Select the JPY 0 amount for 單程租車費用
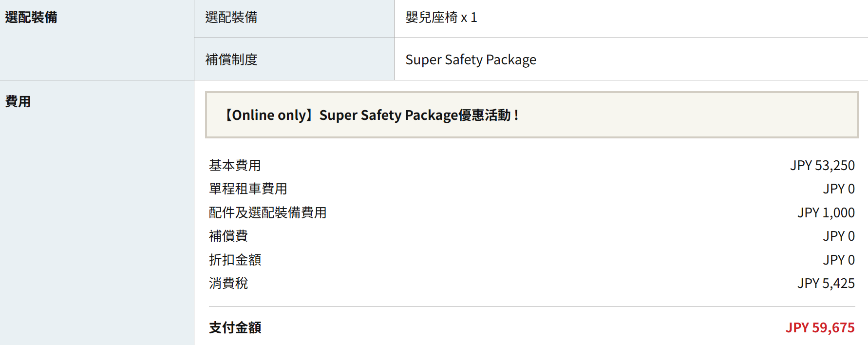The width and height of the screenshot is (868, 345). click(839, 189)
